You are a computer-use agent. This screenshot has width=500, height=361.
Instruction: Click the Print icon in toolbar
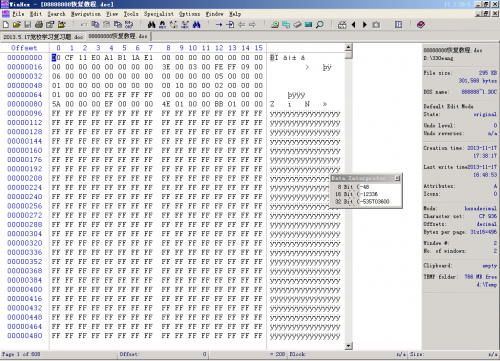39,25
